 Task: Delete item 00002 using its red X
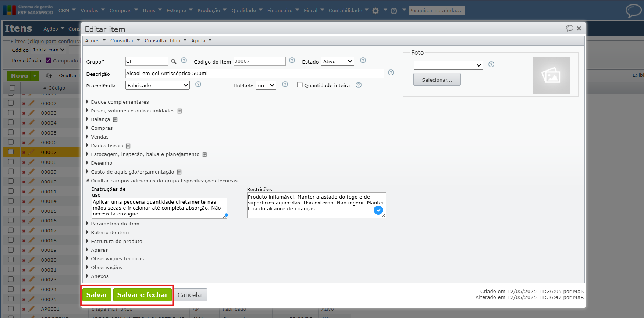coord(24,104)
